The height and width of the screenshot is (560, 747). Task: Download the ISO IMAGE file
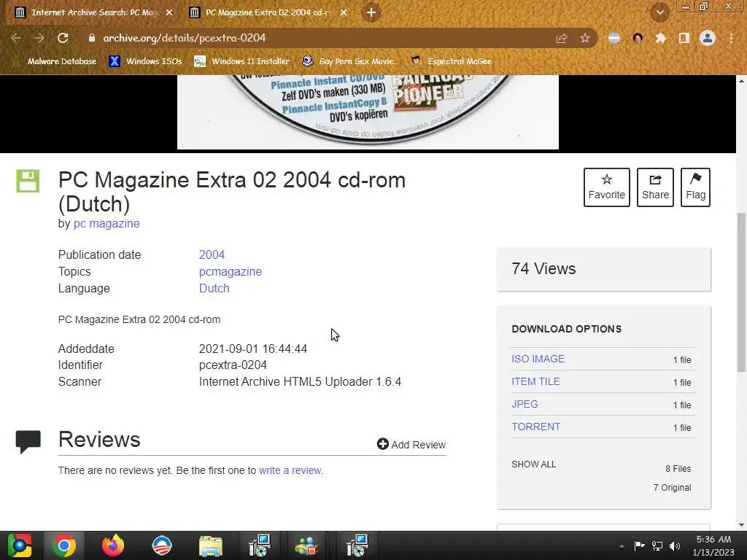pyautogui.click(x=538, y=359)
